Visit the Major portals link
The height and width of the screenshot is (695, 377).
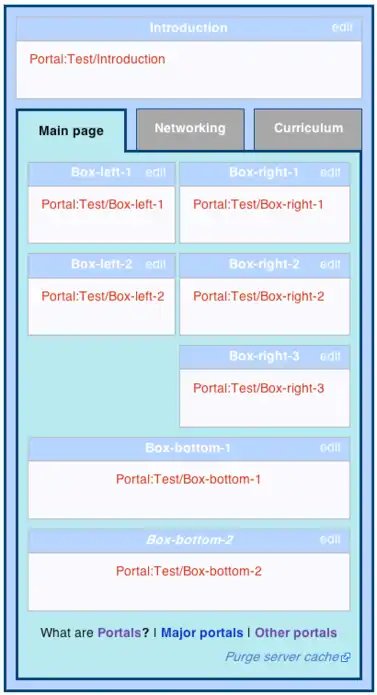(x=202, y=633)
